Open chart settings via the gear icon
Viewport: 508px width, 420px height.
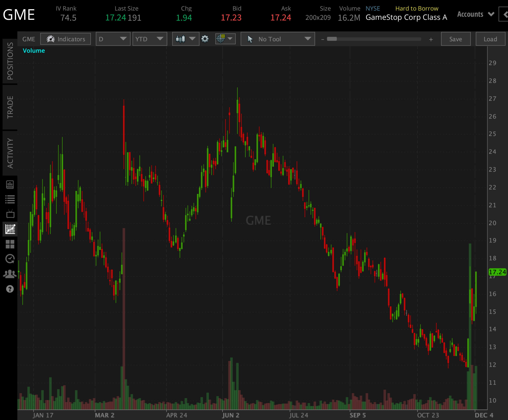[205, 39]
